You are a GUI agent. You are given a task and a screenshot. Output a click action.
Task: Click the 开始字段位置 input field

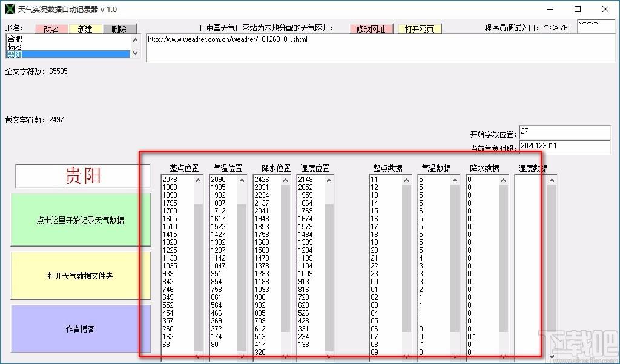pyautogui.click(x=565, y=132)
